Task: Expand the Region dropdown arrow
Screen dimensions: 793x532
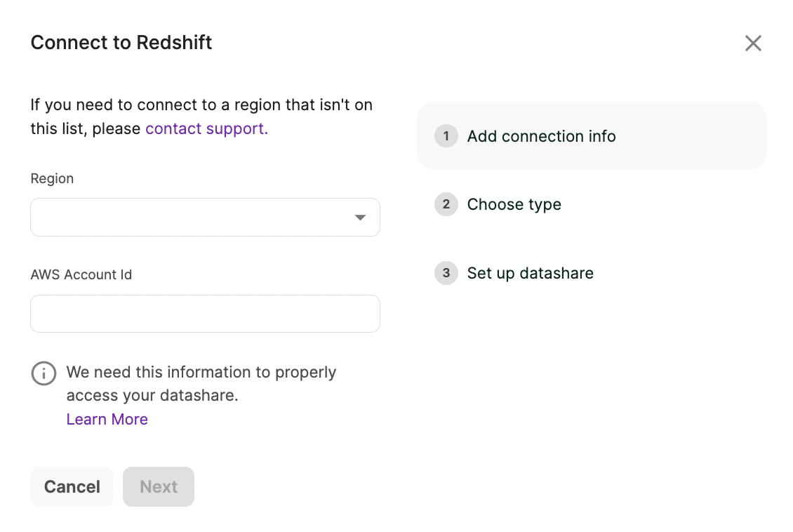Action: coord(360,218)
